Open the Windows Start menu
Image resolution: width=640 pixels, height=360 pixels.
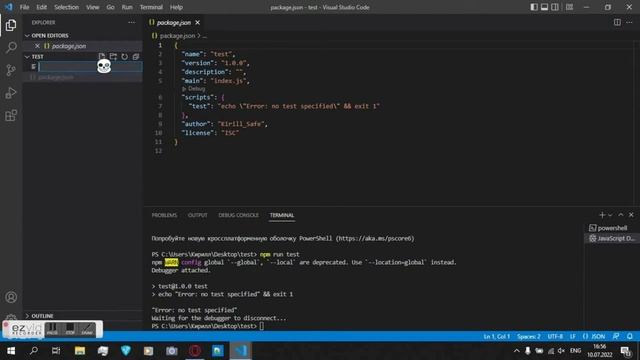(x=11, y=351)
